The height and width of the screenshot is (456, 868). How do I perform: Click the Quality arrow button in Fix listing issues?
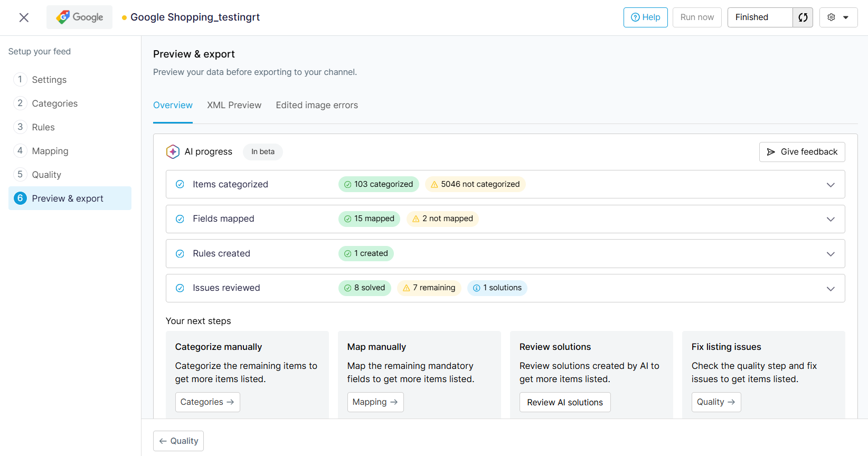pyautogui.click(x=716, y=402)
